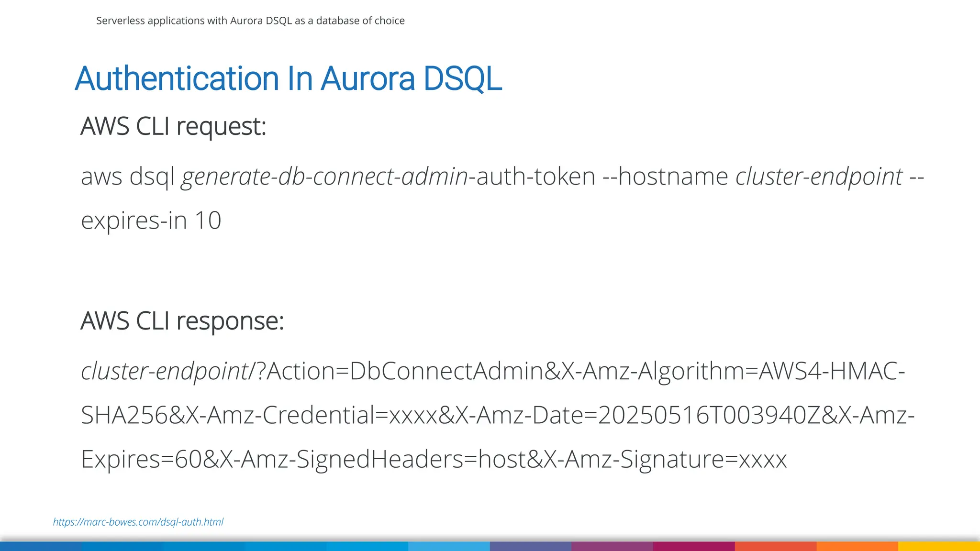Click the 'Serverless applications with Aurora DSQL' header text
The height and width of the screenshot is (551, 980).
(x=250, y=21)
